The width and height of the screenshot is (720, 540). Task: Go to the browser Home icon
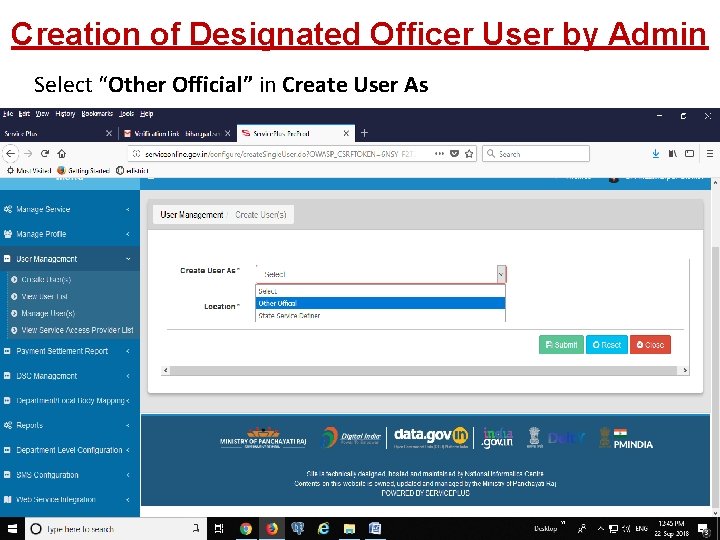pyautogui.click(x=62, y=153)
